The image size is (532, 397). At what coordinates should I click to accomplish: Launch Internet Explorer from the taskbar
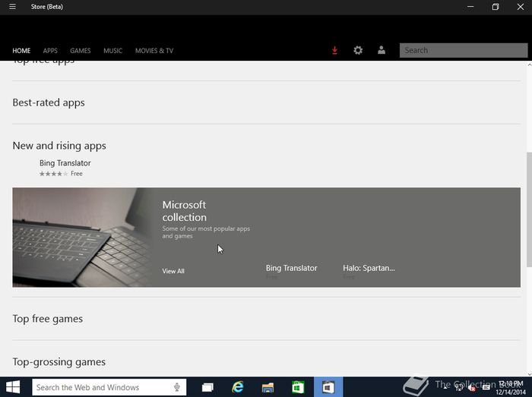(x=238, y=387)
